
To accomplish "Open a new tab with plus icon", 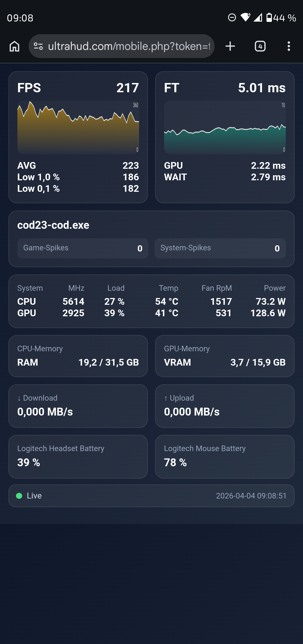I will pos(230,46).
